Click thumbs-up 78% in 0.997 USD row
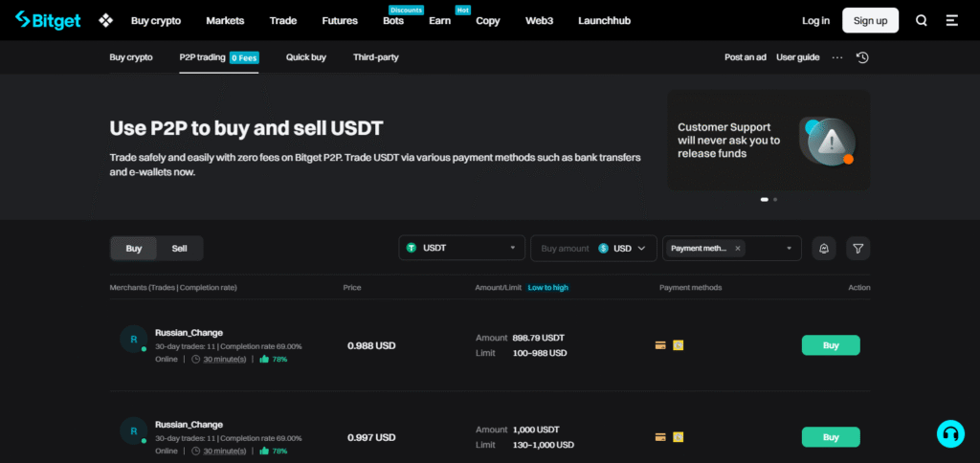Screen dimensions: 980x463 [x=273, y=452]
